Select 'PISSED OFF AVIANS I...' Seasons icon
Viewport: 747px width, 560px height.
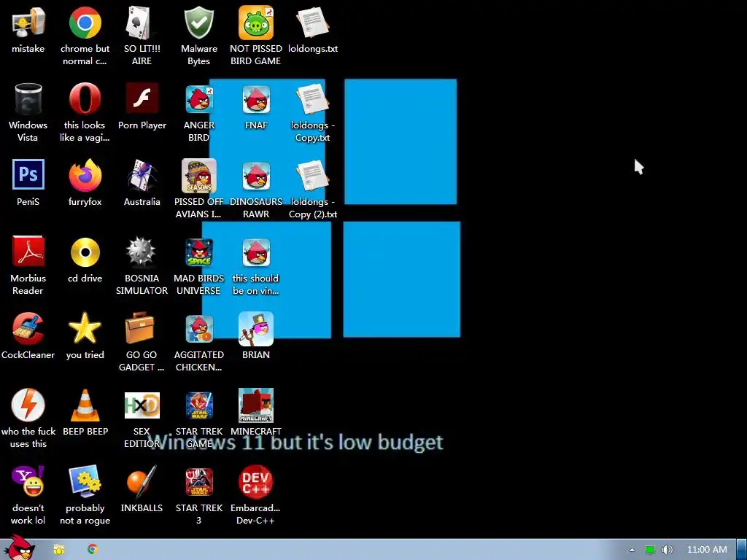[198, 175]
